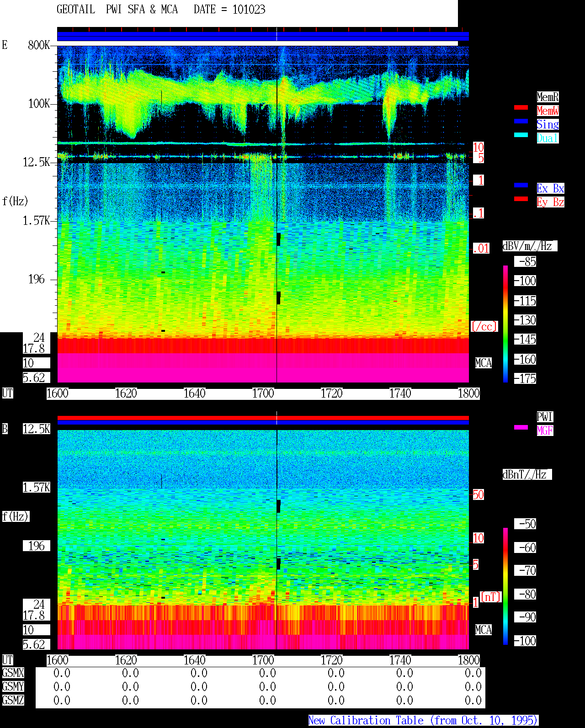Click the GSMX row label
Image resolution: width=585 pixels, height=728 pixels.
coord(13,673)
